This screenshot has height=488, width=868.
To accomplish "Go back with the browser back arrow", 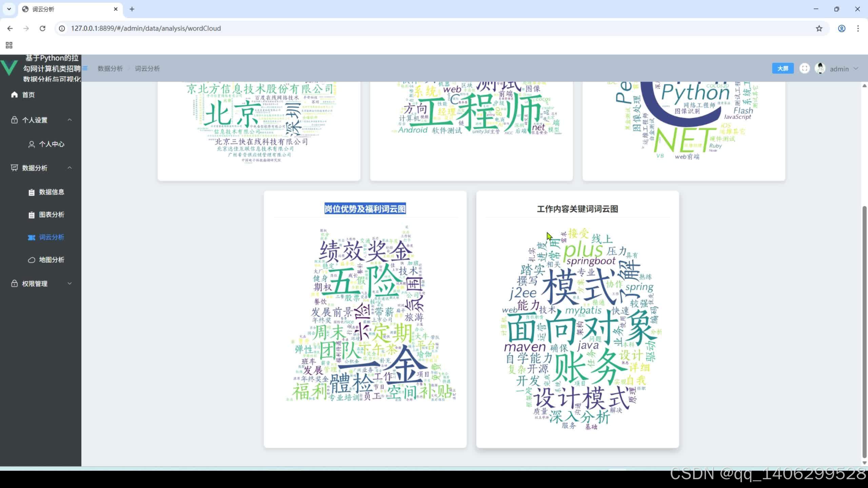I will click(10, 28).
